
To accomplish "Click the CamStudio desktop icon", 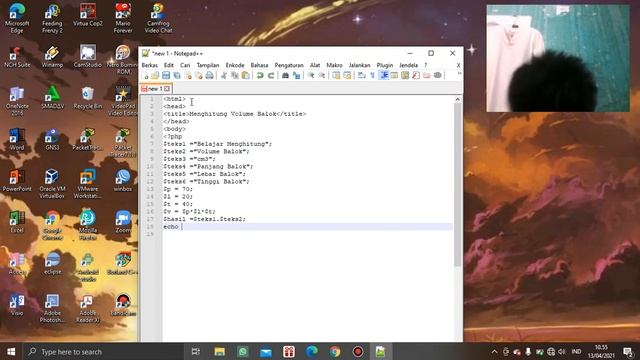I will [88, 57].
